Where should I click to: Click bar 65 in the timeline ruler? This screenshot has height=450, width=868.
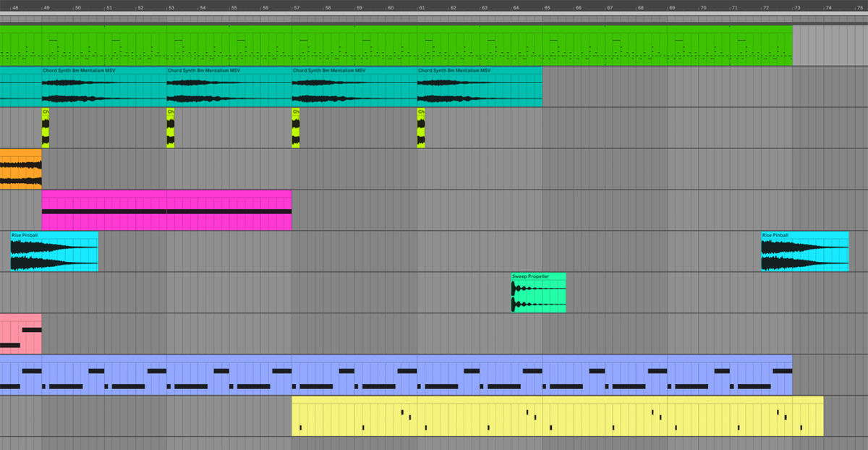pyautogui.click(x=547, y=7)
